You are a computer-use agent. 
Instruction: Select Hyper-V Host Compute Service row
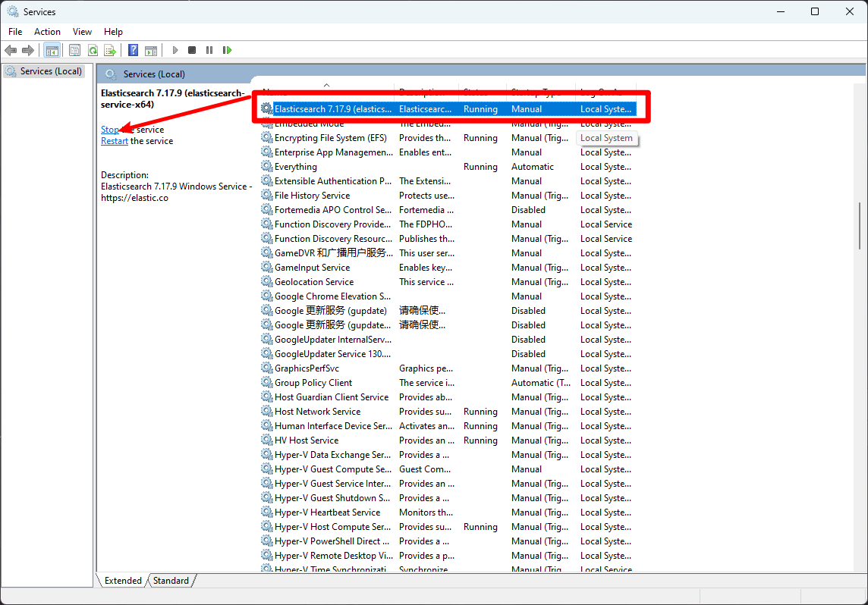click(x=449, y=526)
